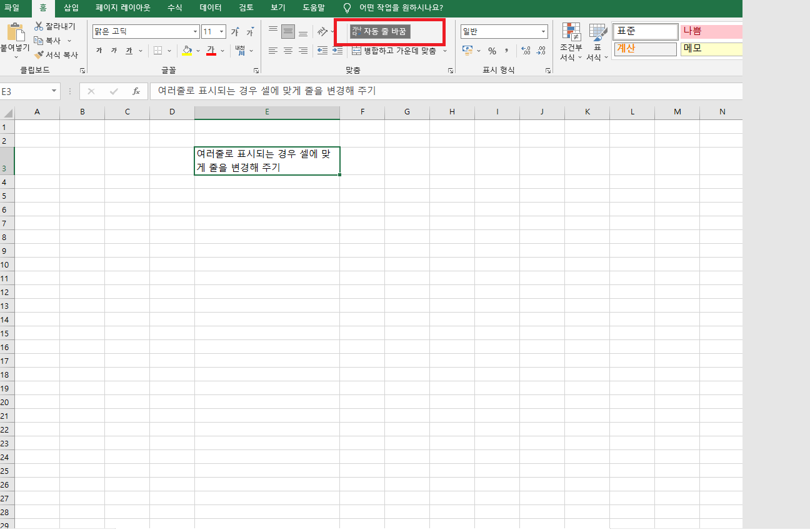810x532 pixels.
Task: Toggle bold (가) formatting
Action: (x=99, y=51)
